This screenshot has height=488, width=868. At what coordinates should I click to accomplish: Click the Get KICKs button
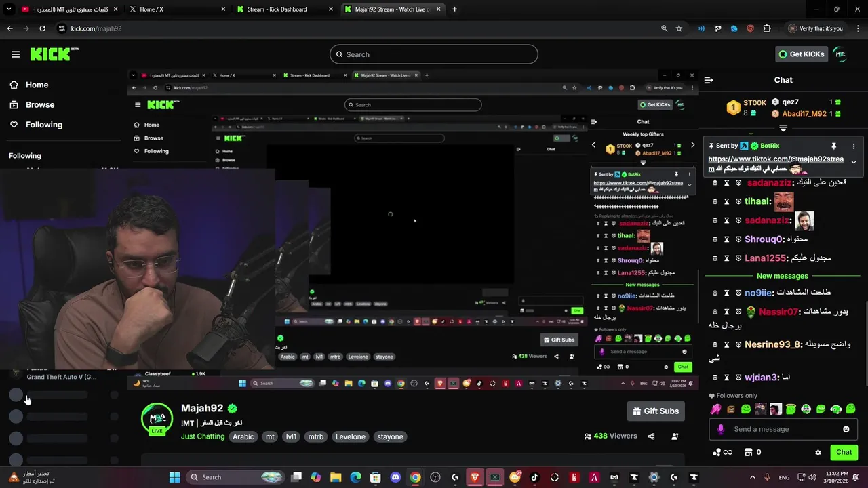click(802, 54)
